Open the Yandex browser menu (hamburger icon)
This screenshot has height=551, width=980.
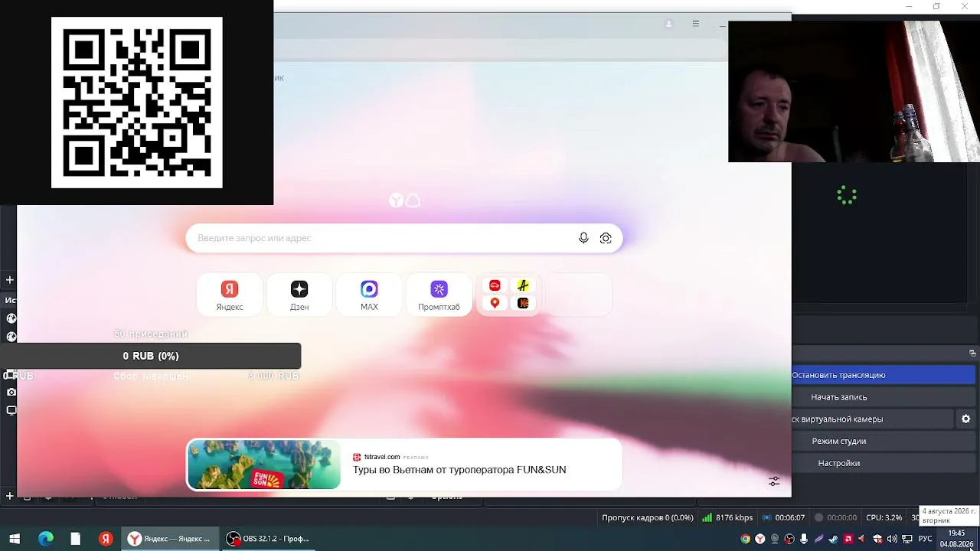coord(695,24)
